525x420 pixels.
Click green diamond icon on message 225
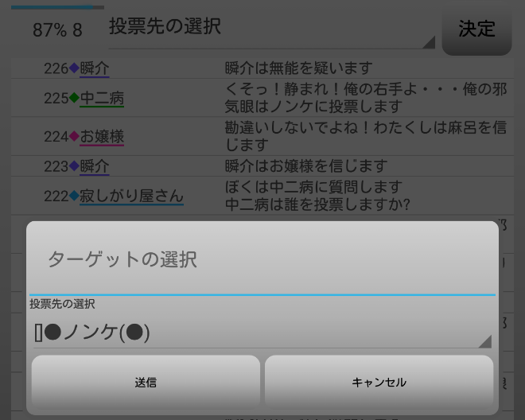point(74,98)
